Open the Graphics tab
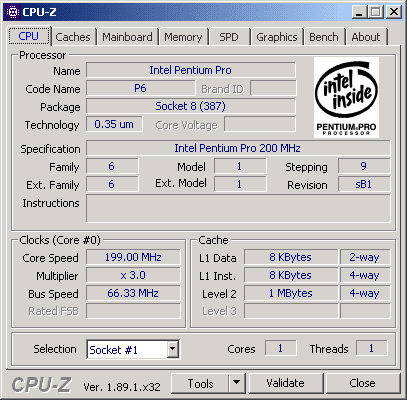This screenshot has height=400, width=407. pos(277,37)
